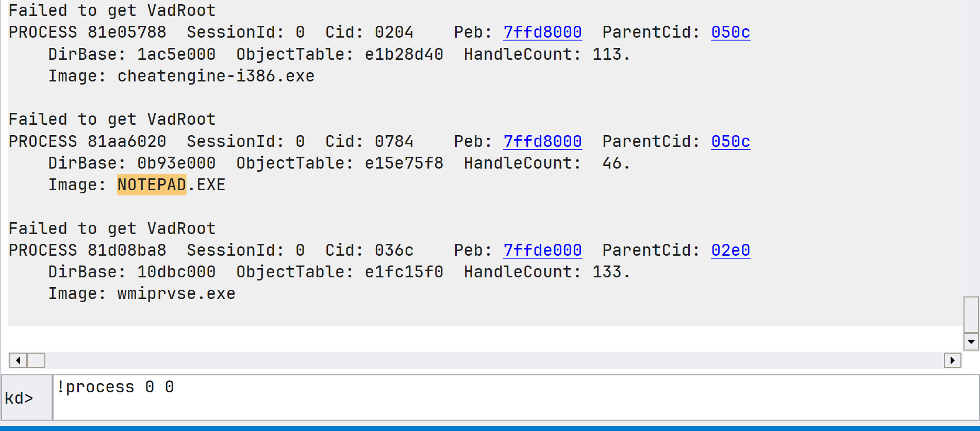Viewport: 980px width, 431px height.
Task: Open Peb link 7ffd8000 for cheatengine-i386.exe process
Action: coord(542,32)
